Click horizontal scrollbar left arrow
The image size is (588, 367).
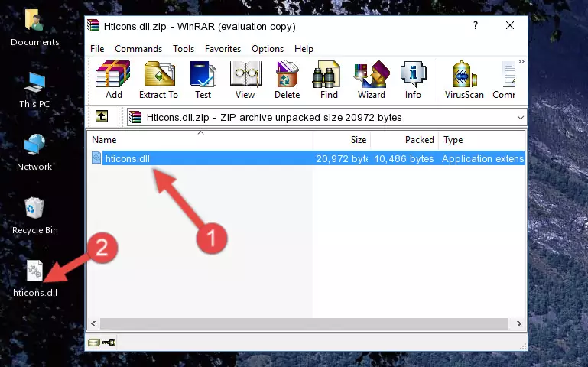tap(93, 323)
